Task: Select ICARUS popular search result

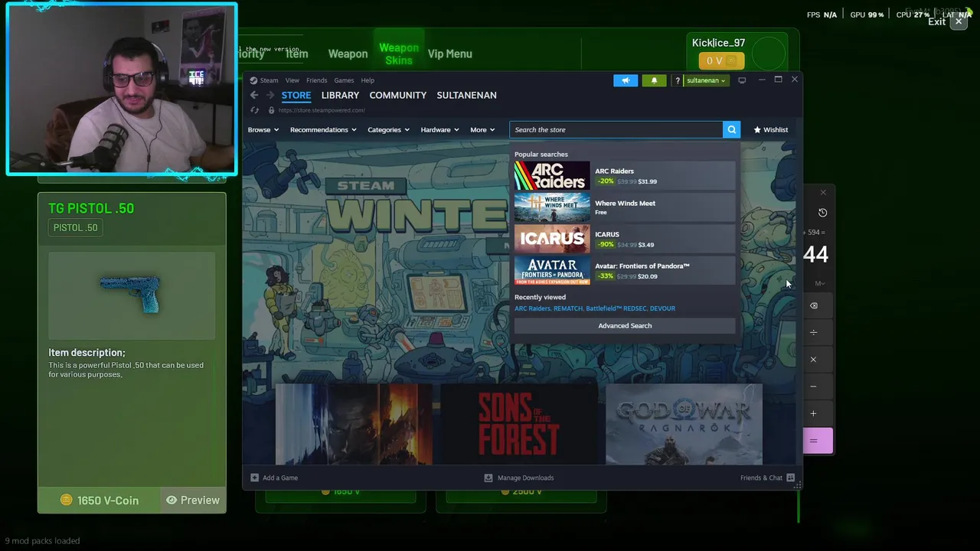Action: click(625, 239)
